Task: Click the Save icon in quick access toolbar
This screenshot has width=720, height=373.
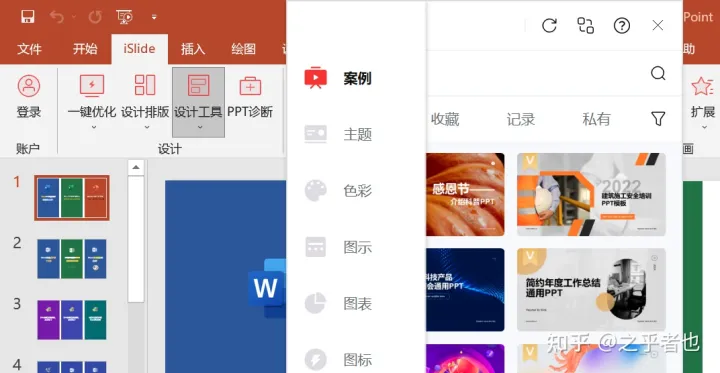Action: (x=28, y=17)
